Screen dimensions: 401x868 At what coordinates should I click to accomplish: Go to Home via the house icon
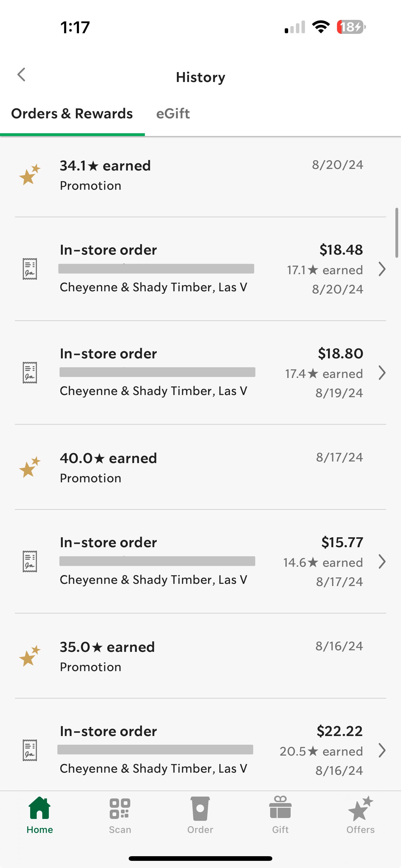(x=39, y=808)
